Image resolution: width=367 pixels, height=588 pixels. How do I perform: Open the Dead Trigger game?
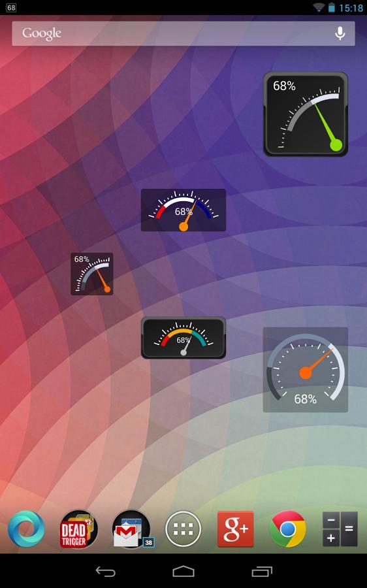[78, 529]
